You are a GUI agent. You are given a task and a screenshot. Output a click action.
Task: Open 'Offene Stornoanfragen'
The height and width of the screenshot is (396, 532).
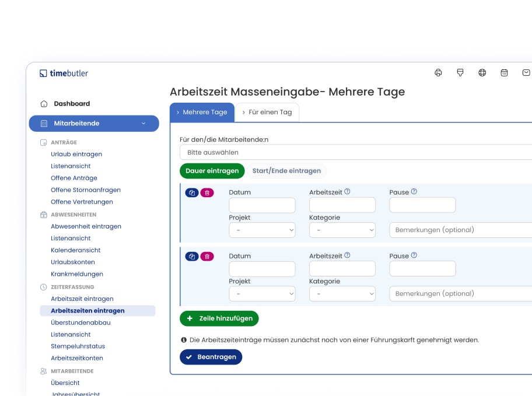point(86,190)
